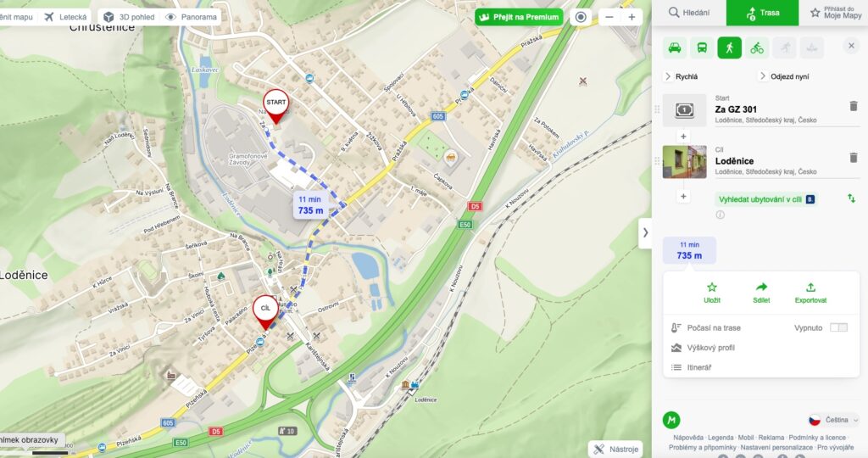Expand the Odjezd nyní departure option
Viewport: 868px width, 458px height.
[x=784, y=76]
